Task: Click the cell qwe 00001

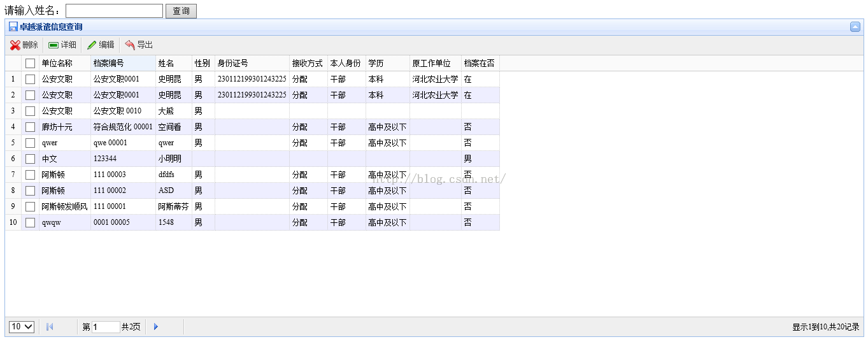Action: pyautogui.click(x=124, y=143)
